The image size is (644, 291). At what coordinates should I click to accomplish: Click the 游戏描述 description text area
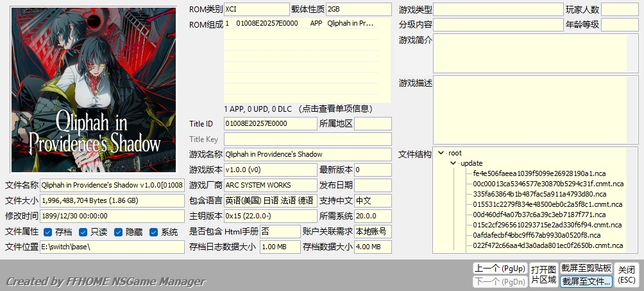click(x=530, y=110)
